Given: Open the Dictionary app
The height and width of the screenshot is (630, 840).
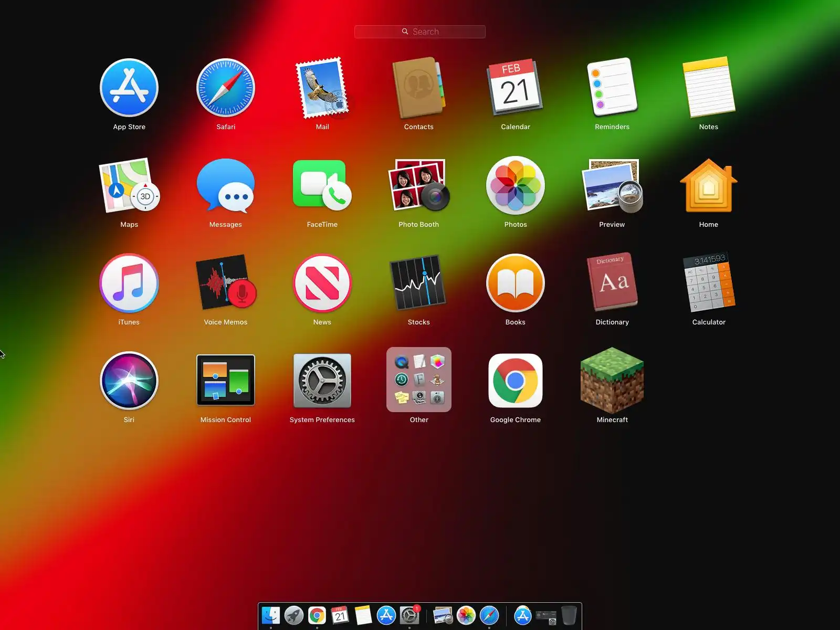Looking at the screenshot, I should point(612,282).
